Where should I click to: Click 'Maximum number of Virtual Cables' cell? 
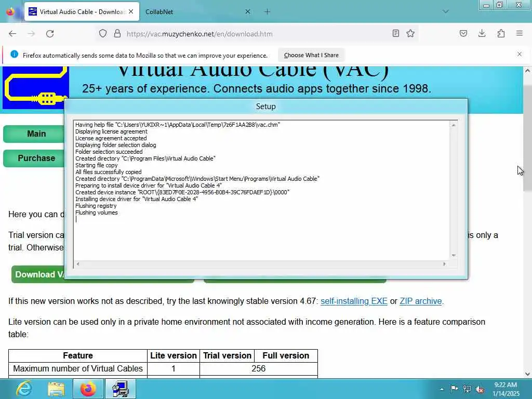point(78,368)
